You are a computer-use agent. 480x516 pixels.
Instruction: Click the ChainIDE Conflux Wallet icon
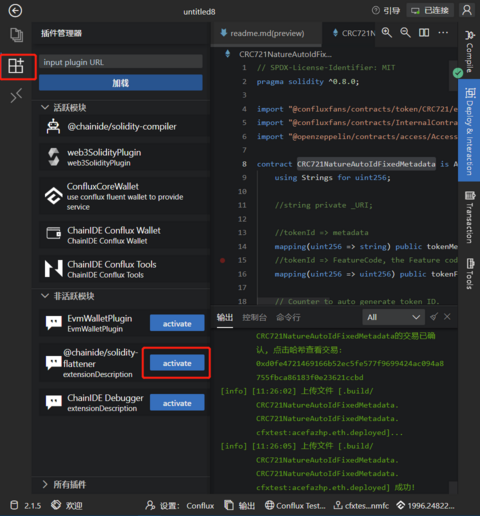(x=54, y=233)
